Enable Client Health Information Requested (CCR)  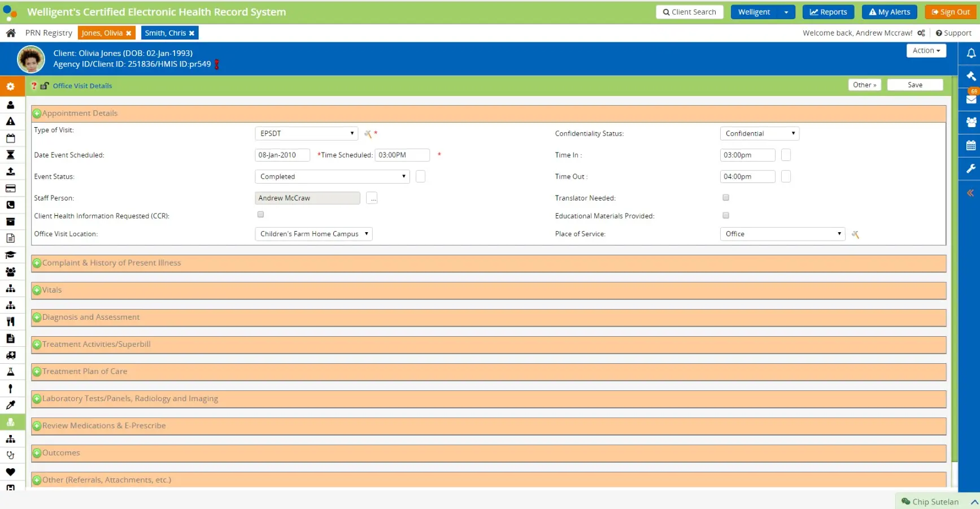coord(260,214)
